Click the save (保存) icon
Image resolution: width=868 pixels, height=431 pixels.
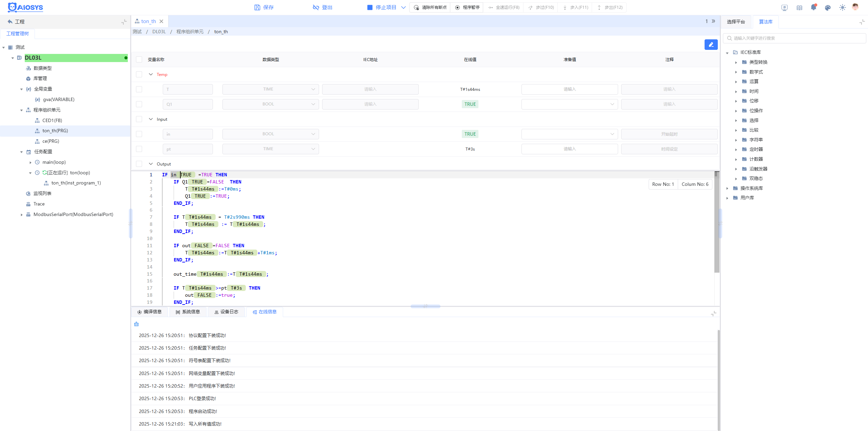tap(257, 7)
